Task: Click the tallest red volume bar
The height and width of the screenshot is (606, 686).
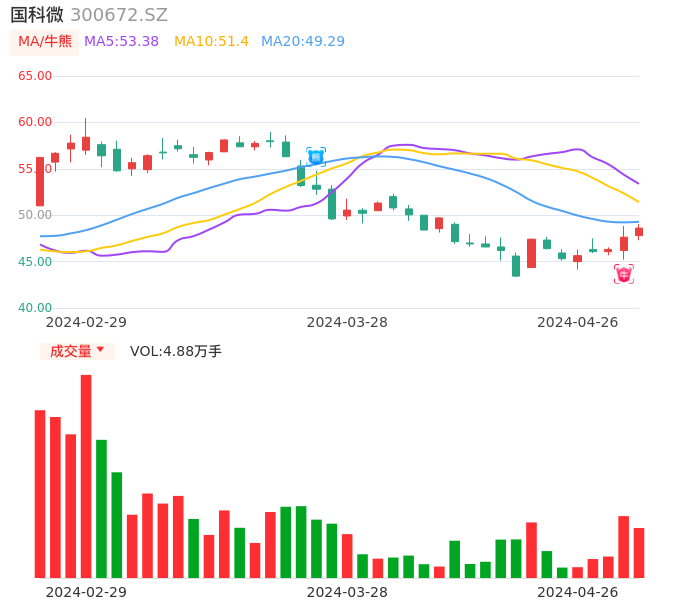Action: click(x=86, y=475)
